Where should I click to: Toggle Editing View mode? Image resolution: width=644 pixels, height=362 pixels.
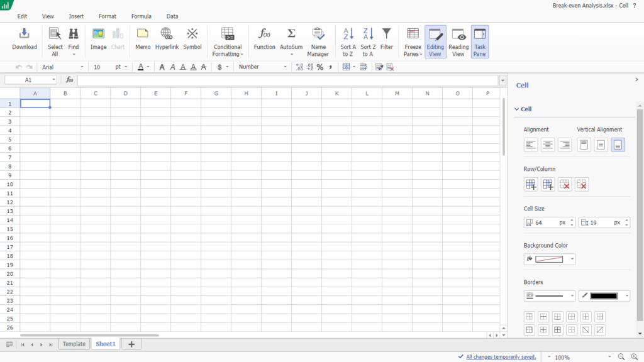(x=435, y=41)
